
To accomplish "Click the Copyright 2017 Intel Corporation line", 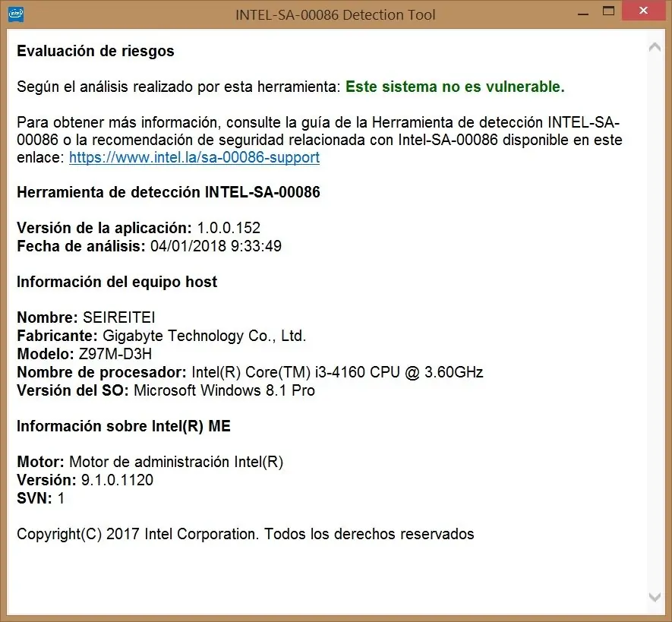I will [245, 534].
